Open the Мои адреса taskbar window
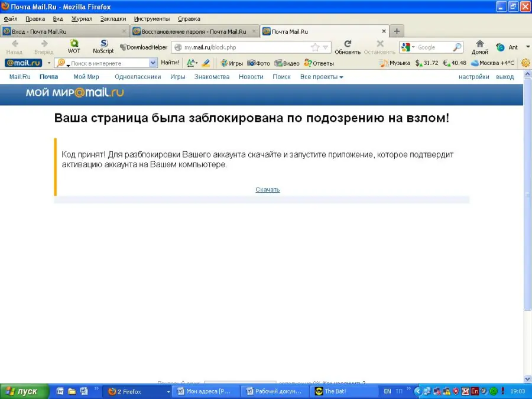Image resolution: width=532 pixels, height=399 pixels. (x=207, y=391)
